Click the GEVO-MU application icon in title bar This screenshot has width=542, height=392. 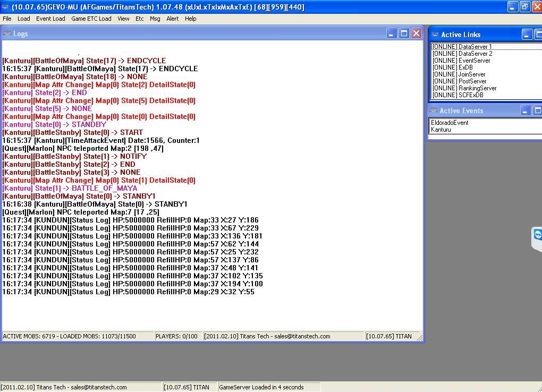[x=6, y=7]
